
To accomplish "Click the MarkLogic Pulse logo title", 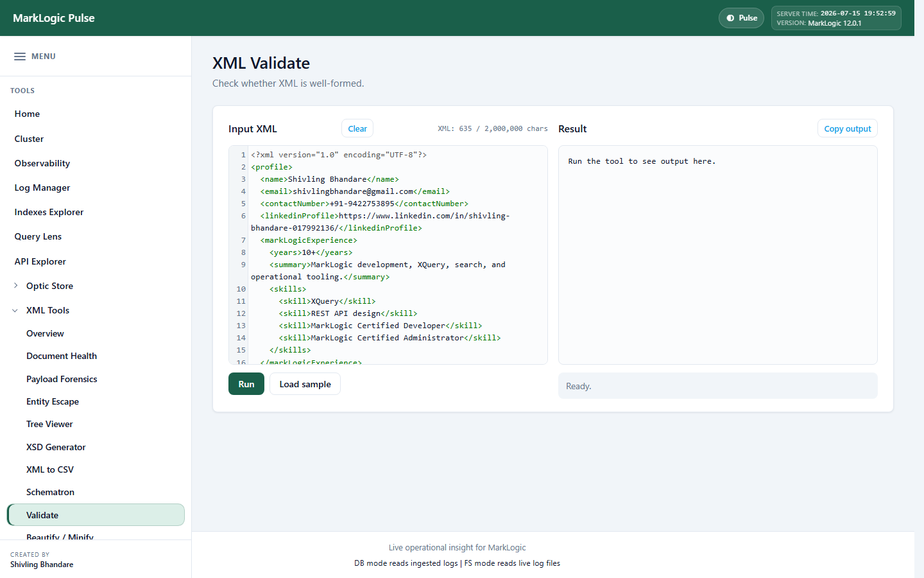I will (54, 18).
